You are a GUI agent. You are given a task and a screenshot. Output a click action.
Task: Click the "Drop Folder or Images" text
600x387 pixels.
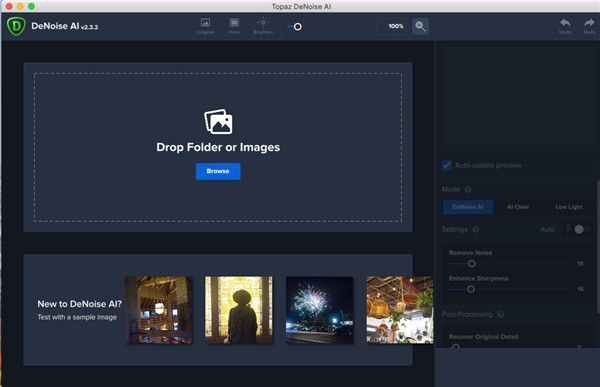[218, 147]
